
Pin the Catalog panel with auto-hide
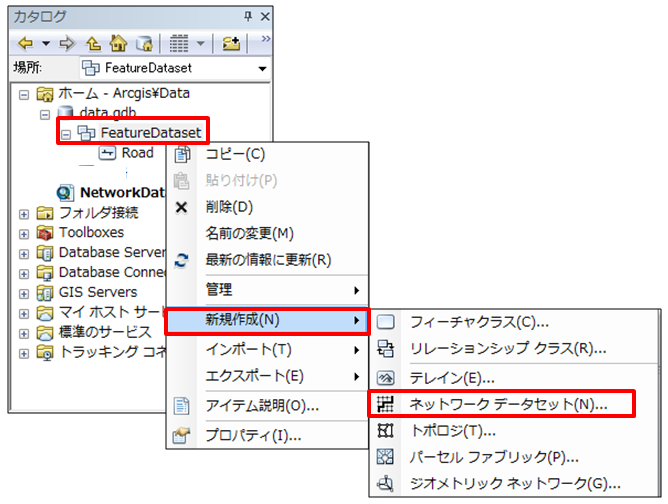(x=248, y=17)
